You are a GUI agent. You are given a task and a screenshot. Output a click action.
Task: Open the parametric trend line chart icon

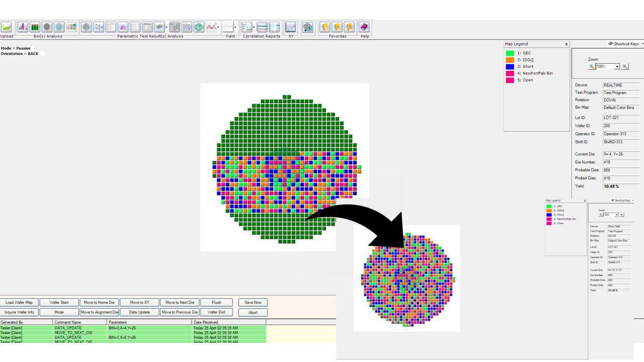(212, 27)
